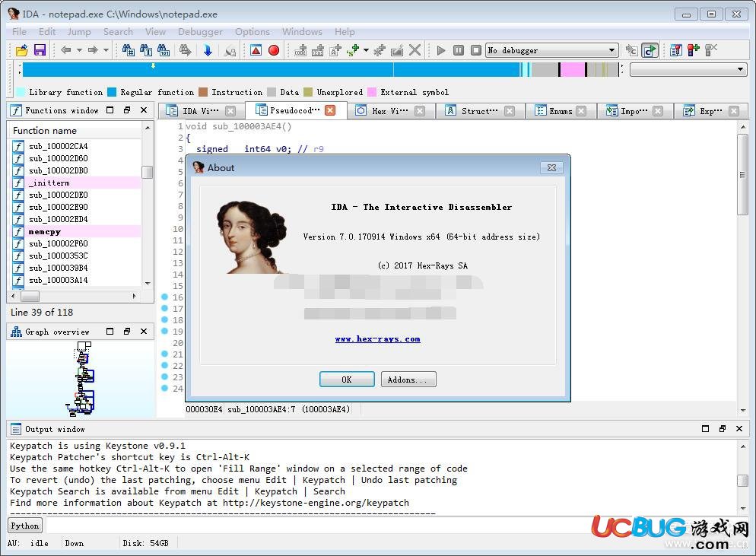
Task: Expand the string type dropdown arrow
Action: point(366,50)
